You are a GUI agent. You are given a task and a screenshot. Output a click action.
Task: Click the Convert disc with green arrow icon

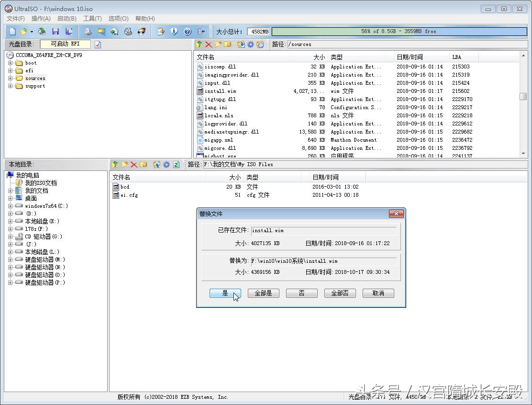pyautogui.click(x=115, y=32)
